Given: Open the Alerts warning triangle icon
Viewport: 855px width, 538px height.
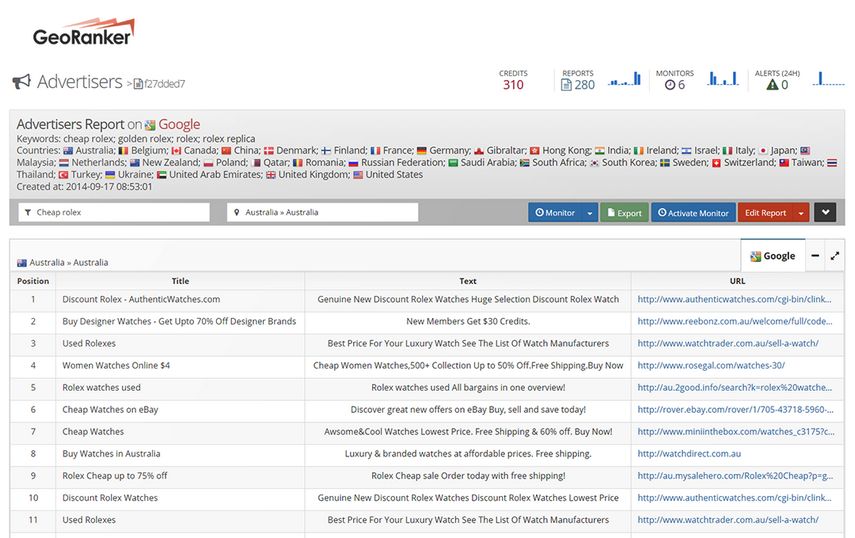Looking at the screenshot, I should pos(772,85).
